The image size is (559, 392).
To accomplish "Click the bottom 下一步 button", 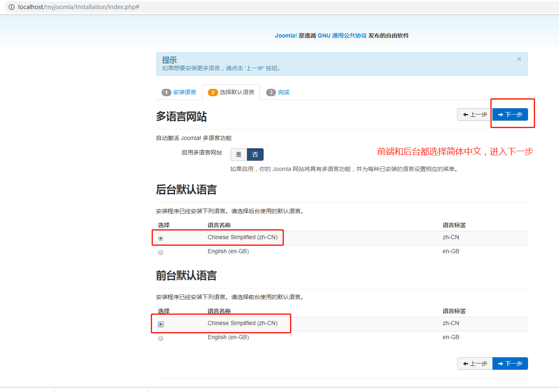I will (x=510, y=363).
